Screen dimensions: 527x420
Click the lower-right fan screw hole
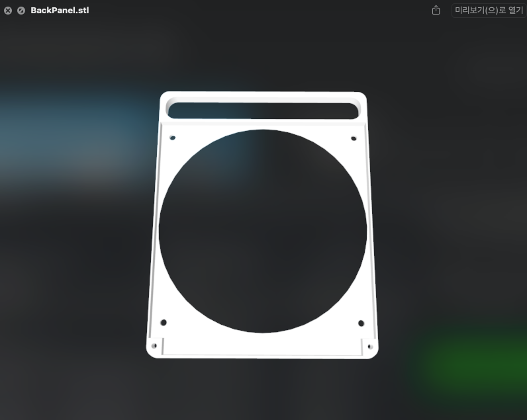361,323
